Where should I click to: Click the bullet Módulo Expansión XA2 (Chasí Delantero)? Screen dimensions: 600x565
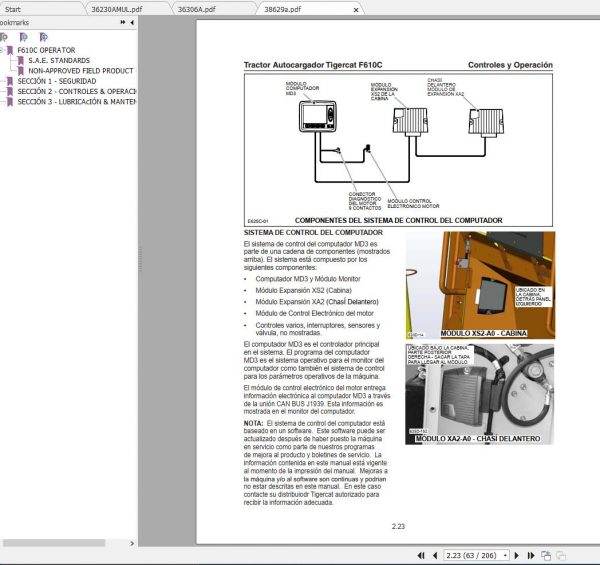pos(317,302)
